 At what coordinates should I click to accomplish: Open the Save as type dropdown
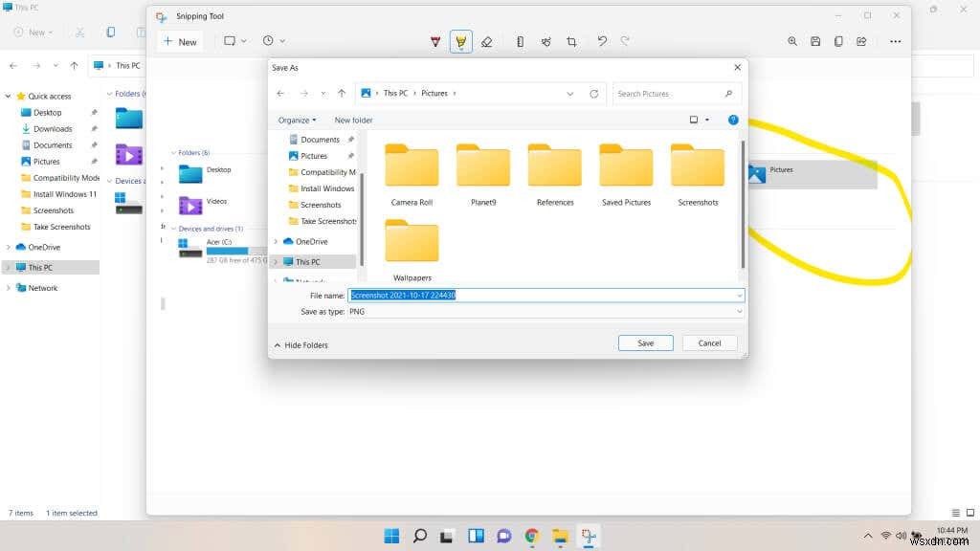click(x=739, y=311)
